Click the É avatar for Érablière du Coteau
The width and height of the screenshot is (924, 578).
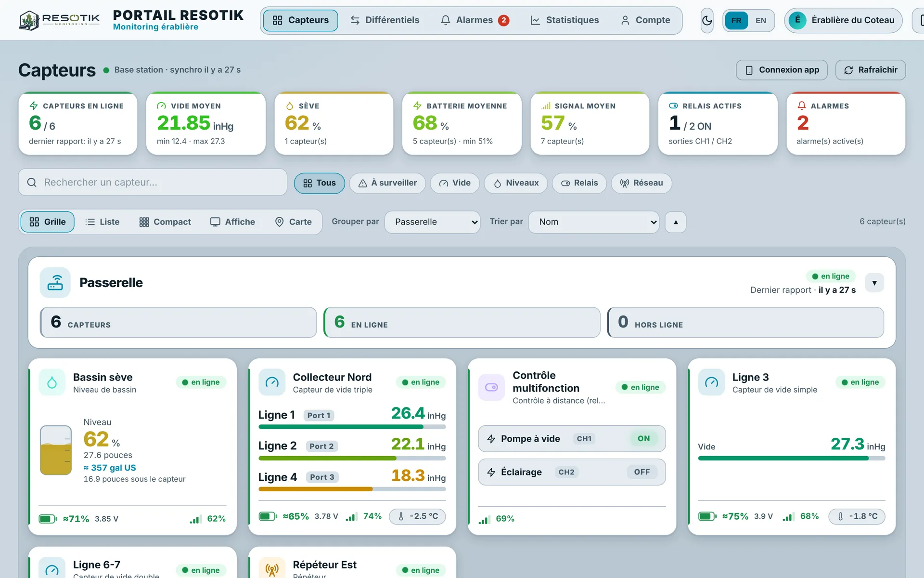797,20
